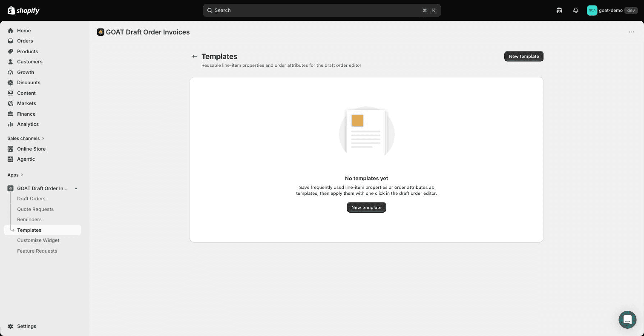Open the Home link
Image resolution: width=644 pixels, height=336 pixels.
(x=24, y=31)
